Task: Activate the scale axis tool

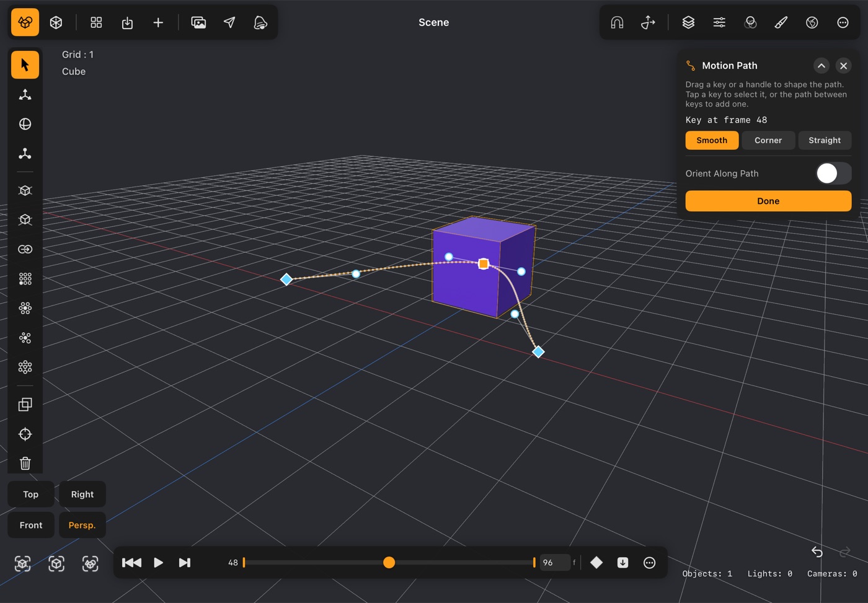Action: [x=25, y=154]
